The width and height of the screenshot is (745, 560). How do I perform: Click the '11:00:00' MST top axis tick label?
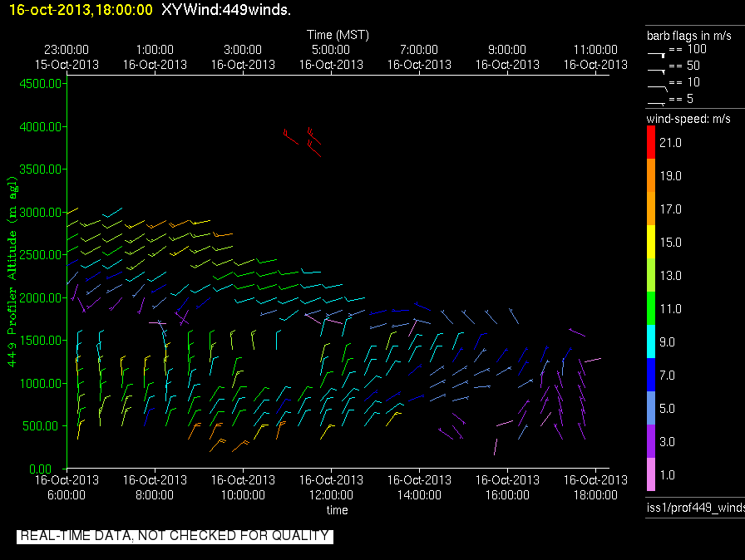tap(595, 50)
